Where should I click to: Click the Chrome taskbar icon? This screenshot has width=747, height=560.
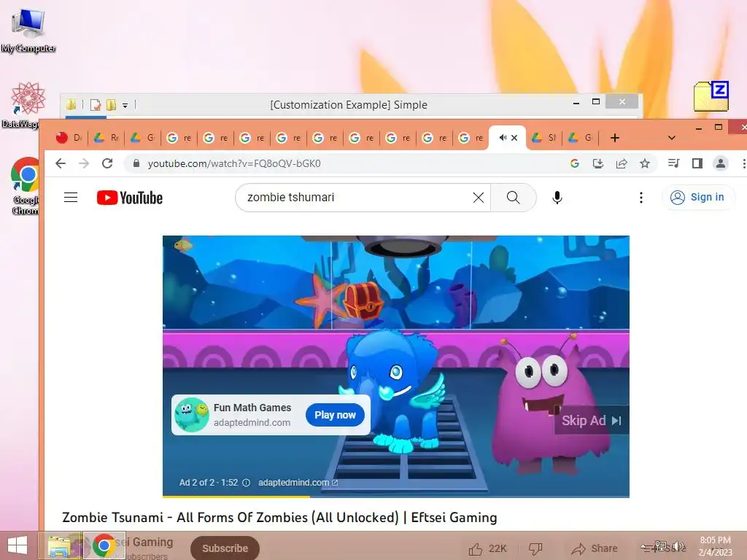coord(104,545)
